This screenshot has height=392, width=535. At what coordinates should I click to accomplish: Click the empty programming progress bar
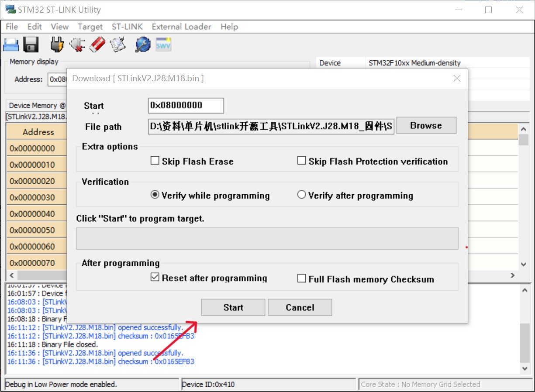click(x=267, y=238)
